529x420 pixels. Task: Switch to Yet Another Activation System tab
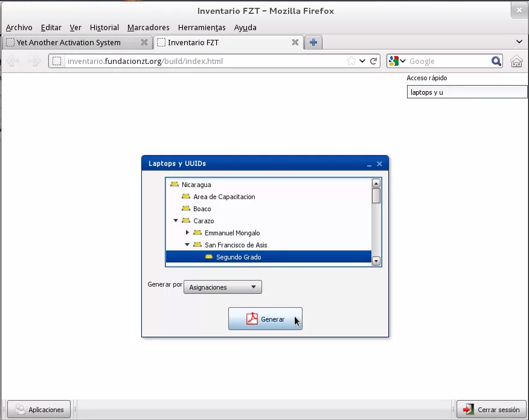click(68, 42)
